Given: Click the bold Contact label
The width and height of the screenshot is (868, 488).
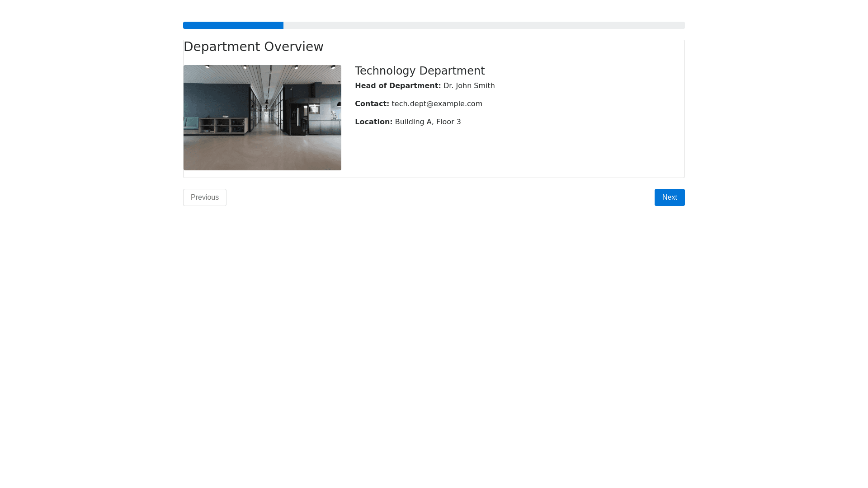Looking at the screenshot, I should (x=372, y=104).
